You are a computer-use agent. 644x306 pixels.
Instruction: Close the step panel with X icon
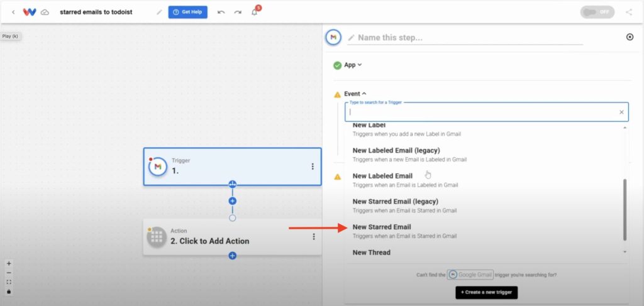[x=630, y=37]
